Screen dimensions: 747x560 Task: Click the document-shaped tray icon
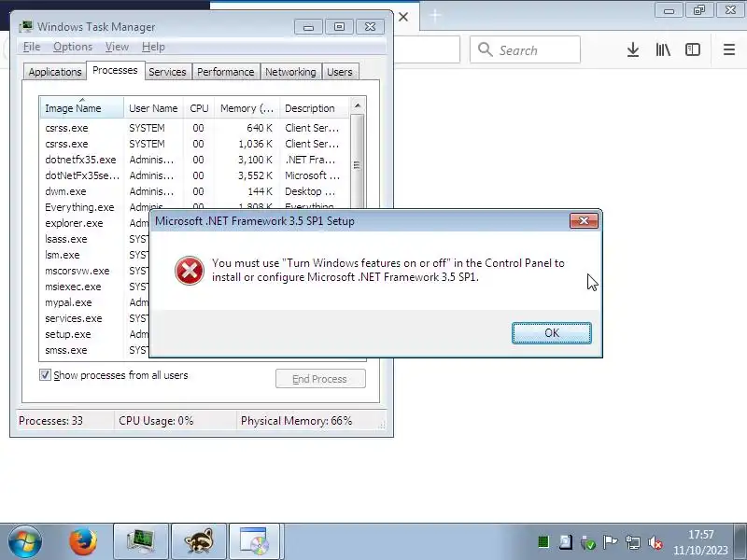tap(566, 542)
